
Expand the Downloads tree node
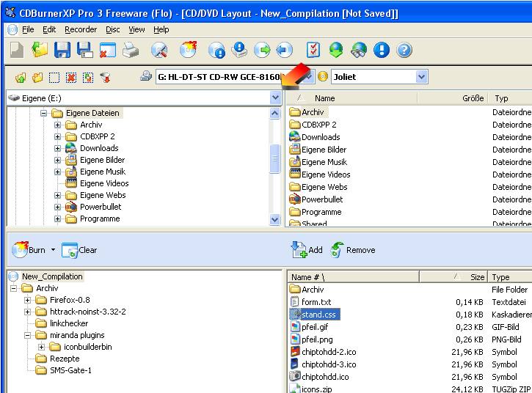(57, 149)
